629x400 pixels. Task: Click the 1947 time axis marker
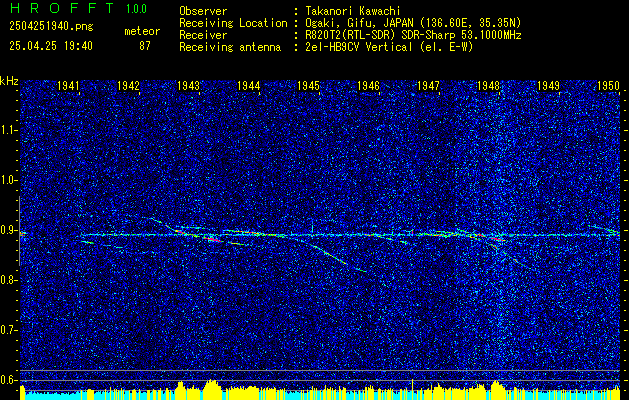coord(428,85)
